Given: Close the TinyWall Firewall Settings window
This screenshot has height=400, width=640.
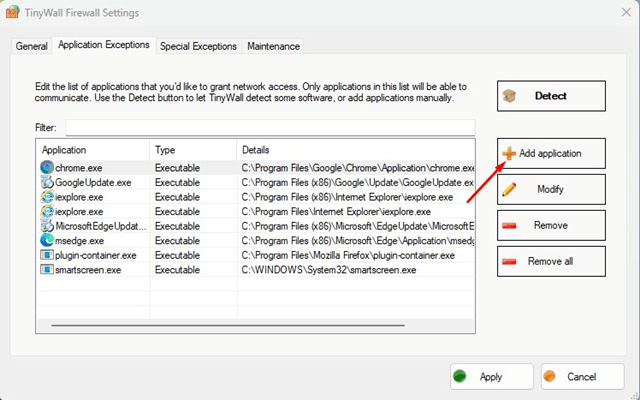Looking at the screenshot, I should 626,12.
